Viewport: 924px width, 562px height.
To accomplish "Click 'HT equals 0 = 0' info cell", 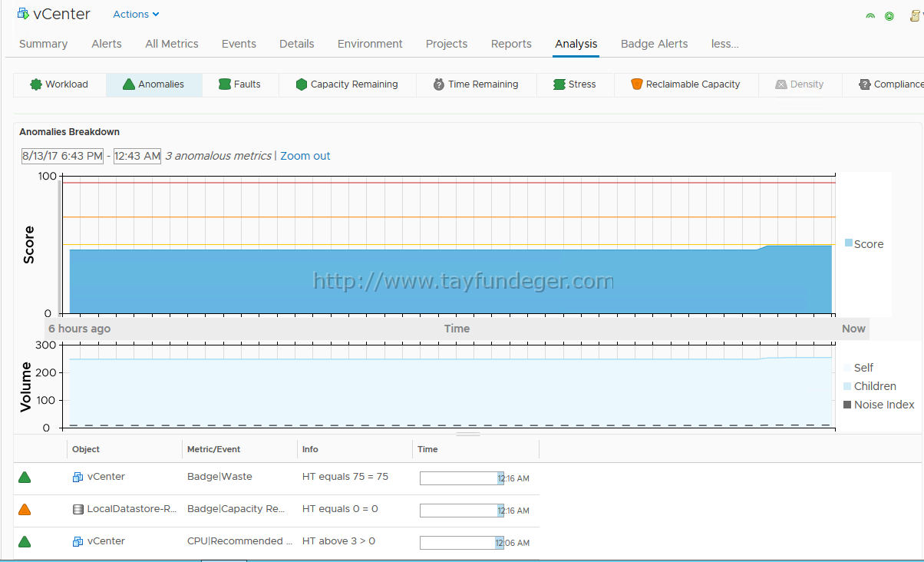I will [x=340, y=509].
